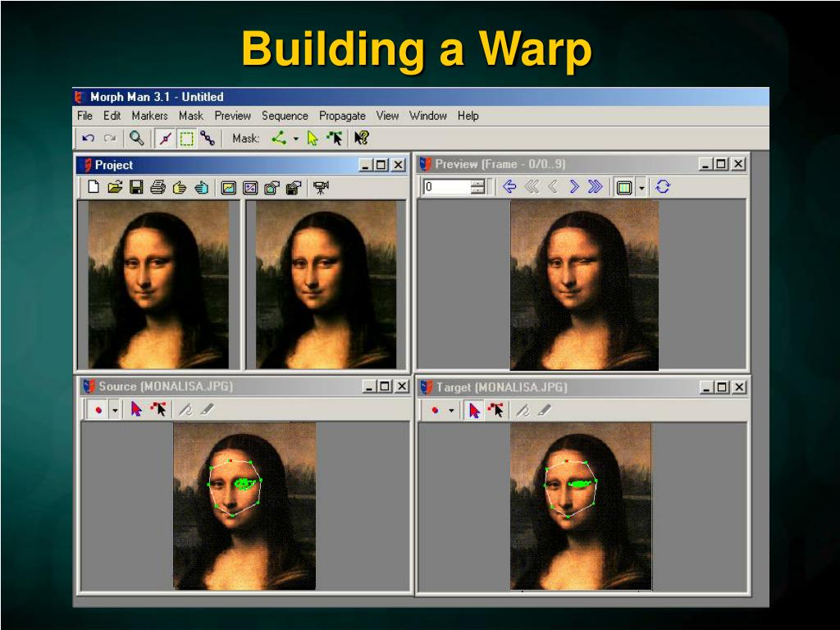This screenshot has width=840, height=630.
Task: Click the frame number field in Preview
Action: tap(447, 187)
